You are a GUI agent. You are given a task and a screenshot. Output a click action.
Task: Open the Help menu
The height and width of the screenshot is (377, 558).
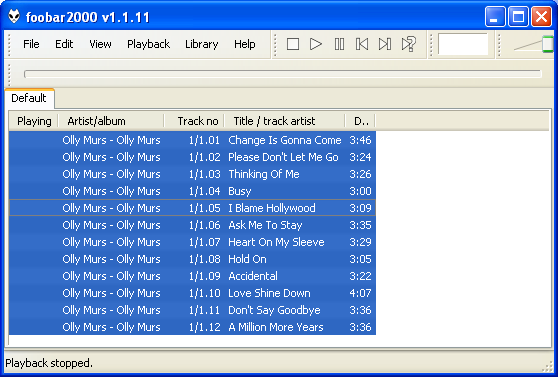tap(244, 44)
